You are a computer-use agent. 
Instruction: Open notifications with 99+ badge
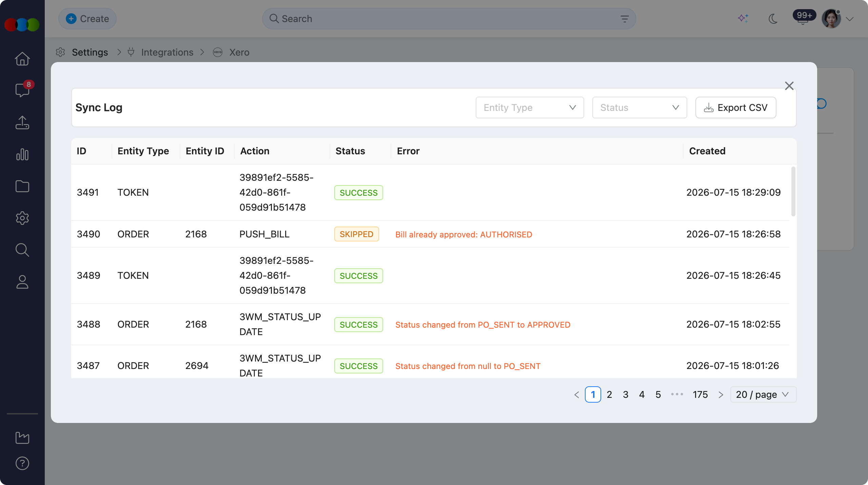pos(803,18)
